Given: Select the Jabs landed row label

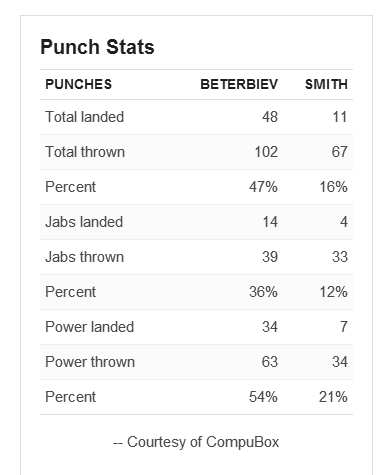Looking at the screenshot, I should click(x=84, y=222).
